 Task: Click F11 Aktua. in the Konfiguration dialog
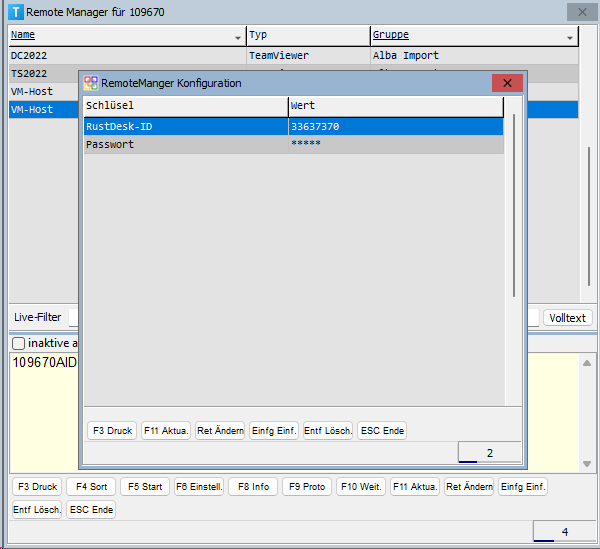point(166,431)
